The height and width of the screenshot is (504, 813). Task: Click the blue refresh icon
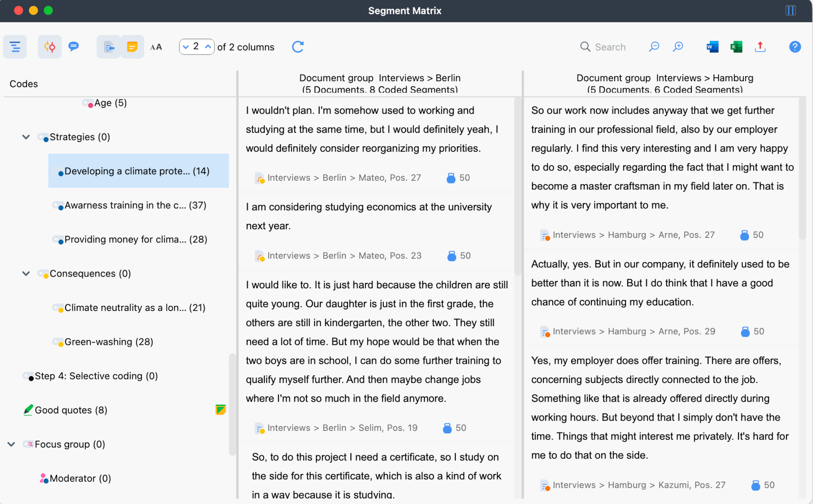pyautogui.click(x=298, y=47)
